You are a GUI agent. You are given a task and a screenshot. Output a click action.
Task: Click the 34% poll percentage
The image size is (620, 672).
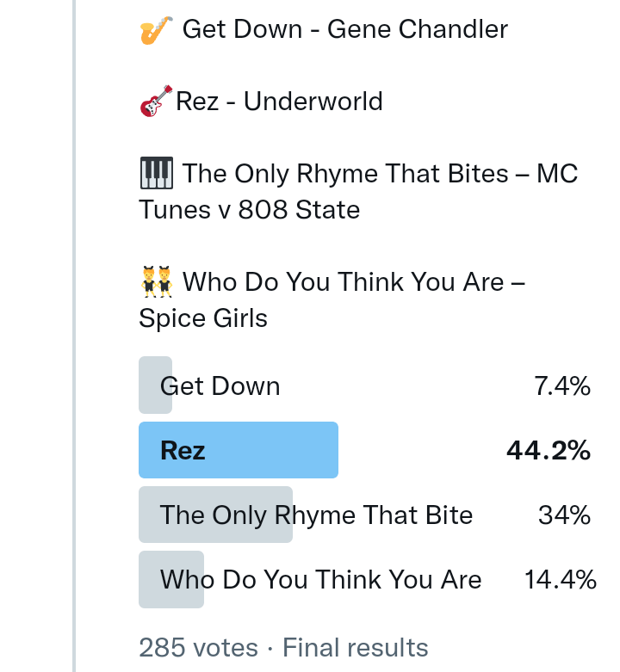[564, 515]
